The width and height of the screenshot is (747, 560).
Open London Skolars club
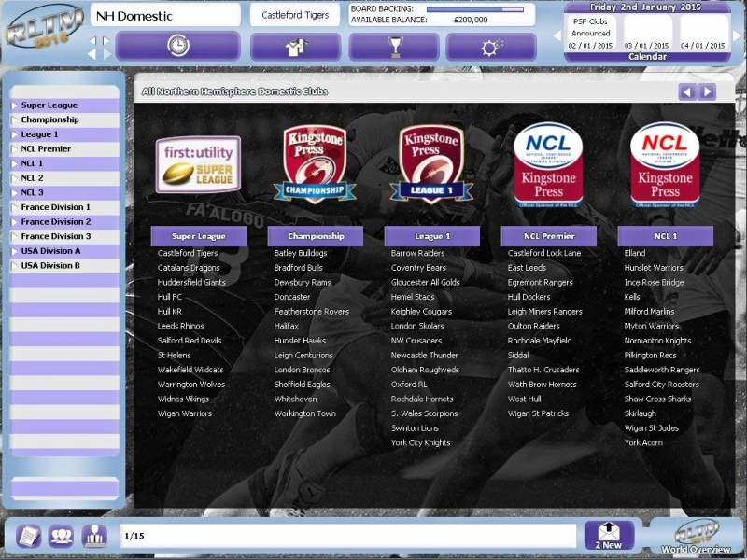click(416, 326)
